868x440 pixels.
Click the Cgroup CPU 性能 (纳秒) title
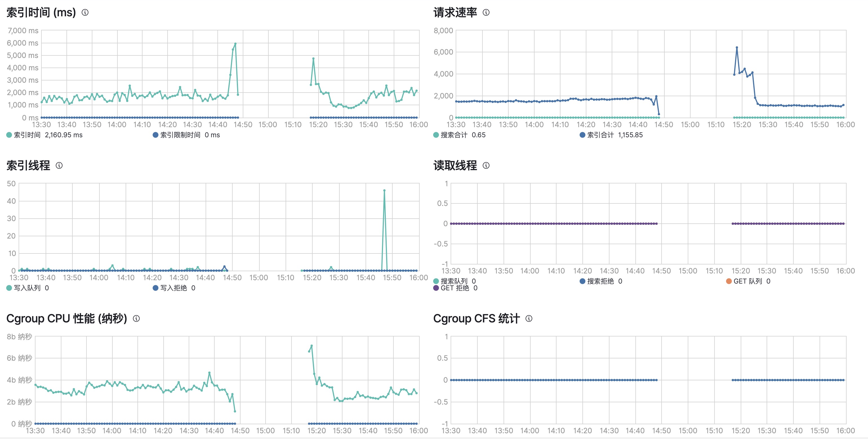(x=67, y=318)
